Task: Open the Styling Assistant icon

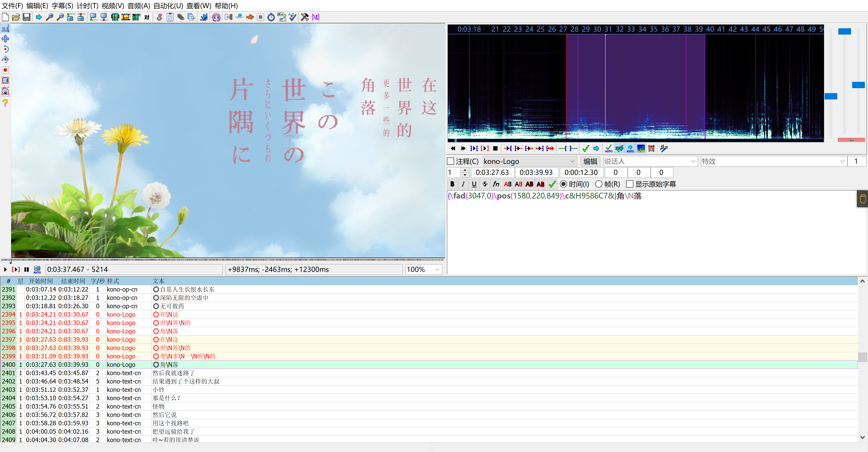Action: (239, 17)
